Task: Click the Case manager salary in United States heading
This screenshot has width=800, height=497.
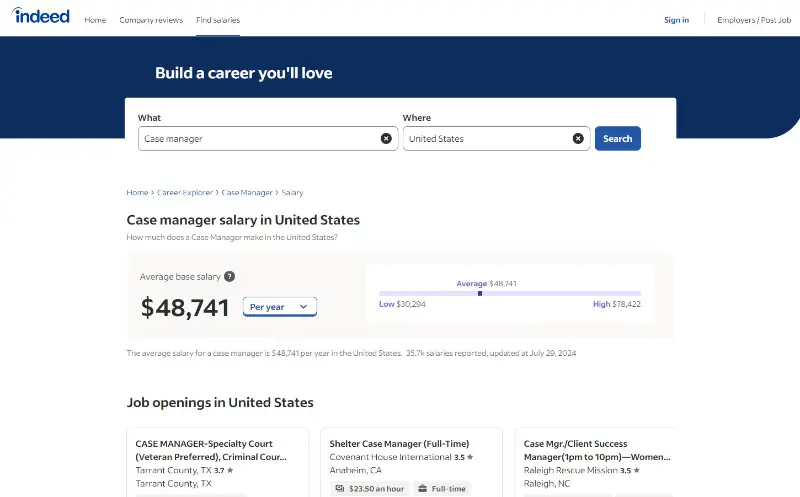Action: click(243, 220)
